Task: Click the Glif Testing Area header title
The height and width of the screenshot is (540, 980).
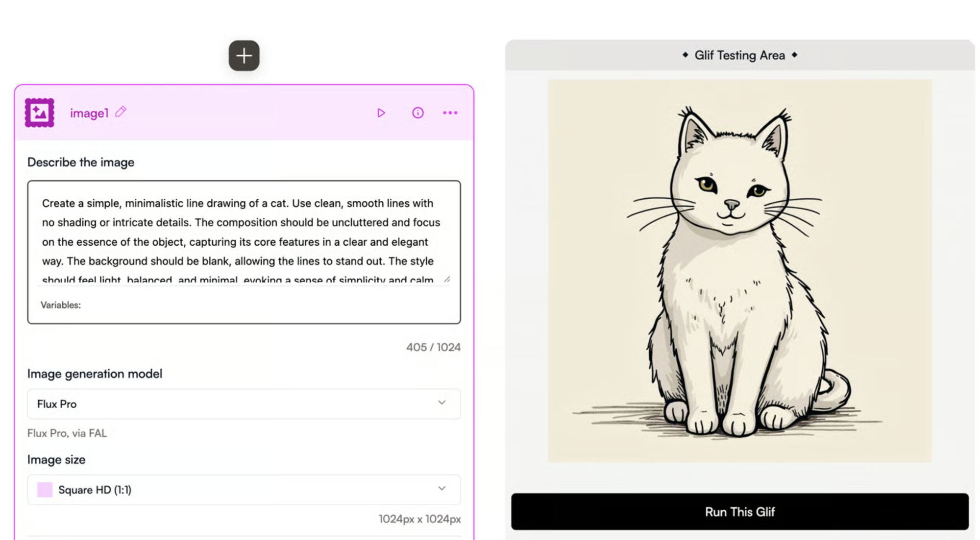Action: click(x=739, y=55)
